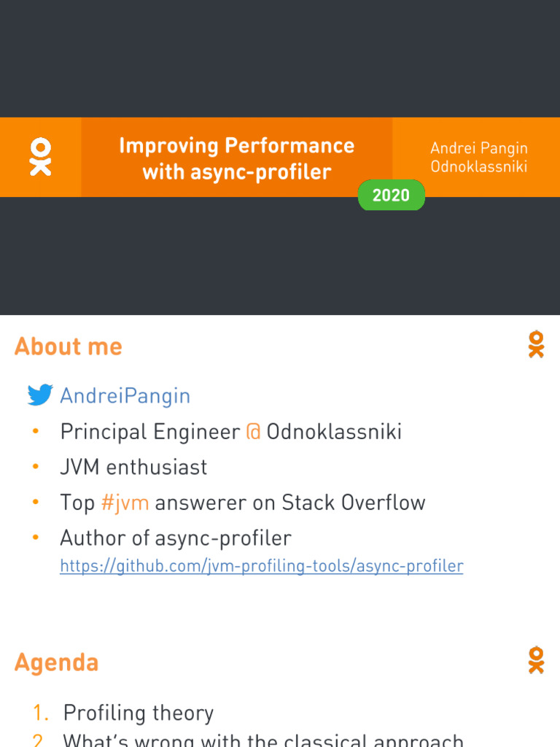
Task: Open the async-profiler GitHub URL
Action: coord(261,565)
